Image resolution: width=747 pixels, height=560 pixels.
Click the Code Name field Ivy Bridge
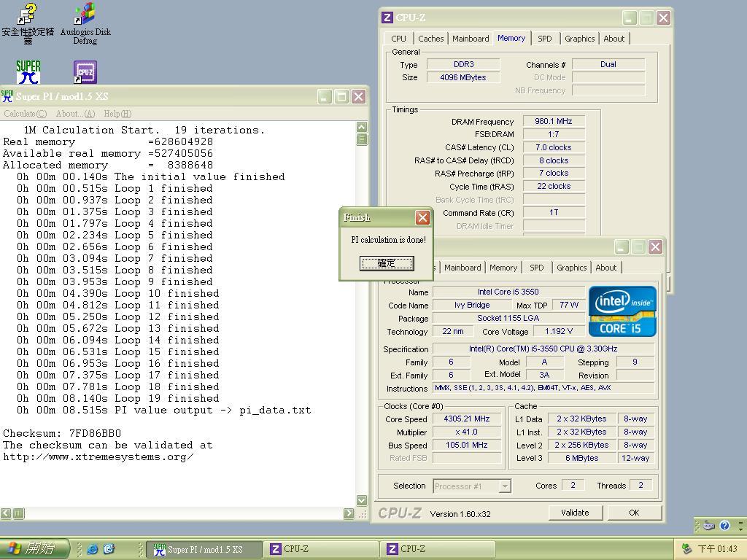tap(472, 306)
